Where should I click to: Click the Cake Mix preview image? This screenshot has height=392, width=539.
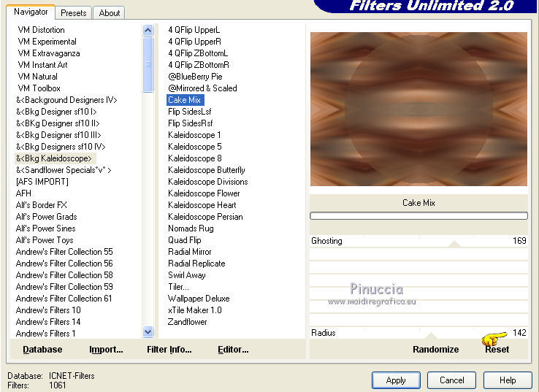pyautogui.click(x=418, y=109)
